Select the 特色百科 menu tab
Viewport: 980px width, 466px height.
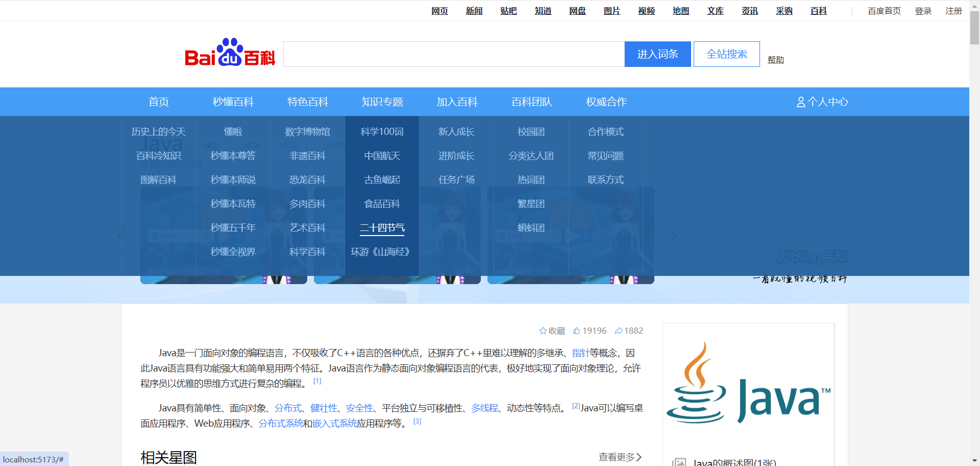tap(308, 102)
